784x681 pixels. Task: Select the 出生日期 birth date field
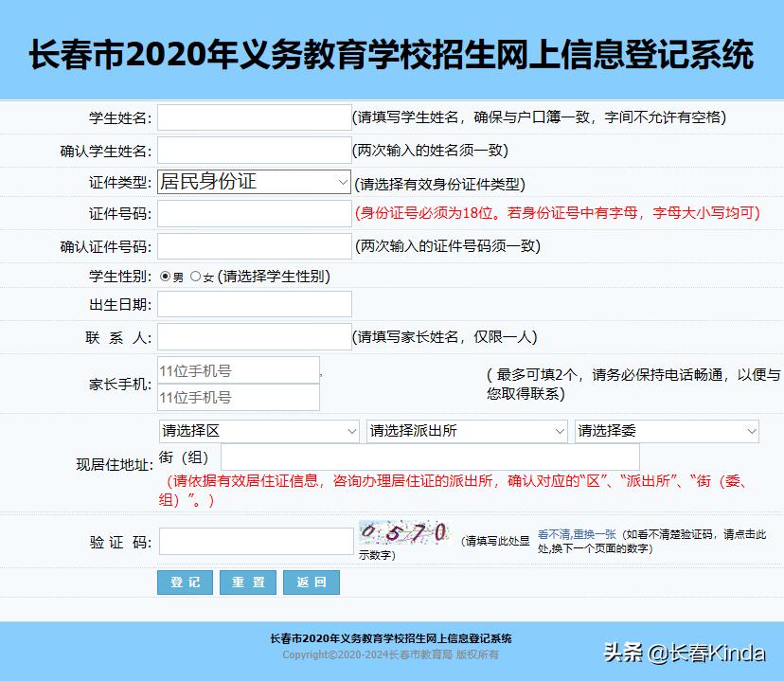pos(253,303)
